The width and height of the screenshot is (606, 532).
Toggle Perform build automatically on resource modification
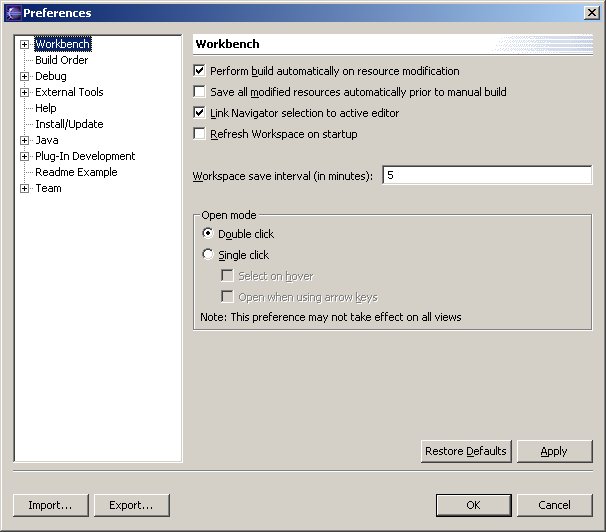pos(200,71)
